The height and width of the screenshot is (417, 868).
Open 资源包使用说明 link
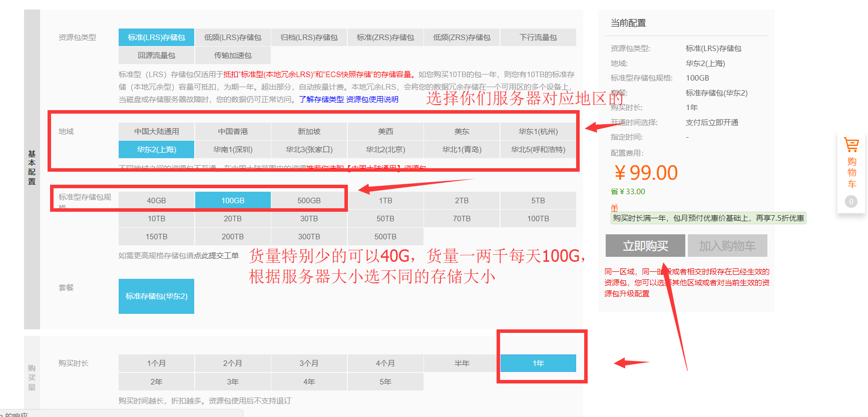pyautogui.click(x=372, y=100)
